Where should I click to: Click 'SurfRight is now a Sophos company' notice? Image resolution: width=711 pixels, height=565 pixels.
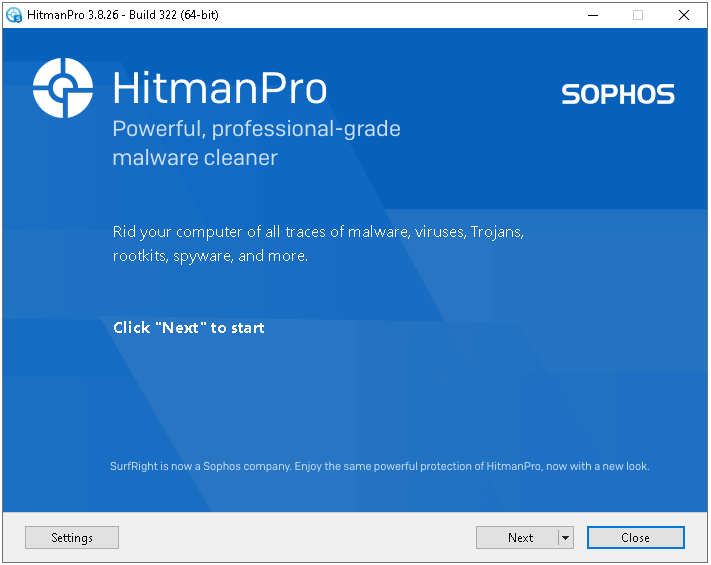pyautogui.click(x=380, y=466)
